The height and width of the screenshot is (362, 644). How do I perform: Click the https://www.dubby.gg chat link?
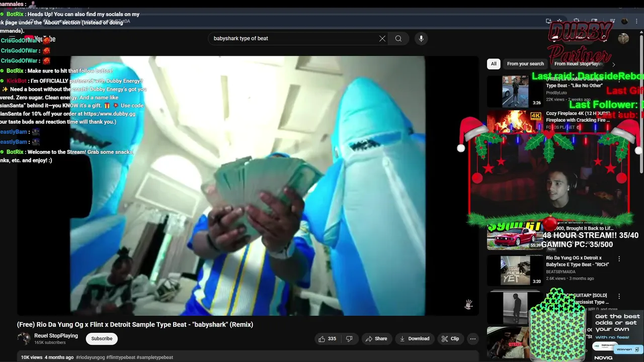pos(109,114)
